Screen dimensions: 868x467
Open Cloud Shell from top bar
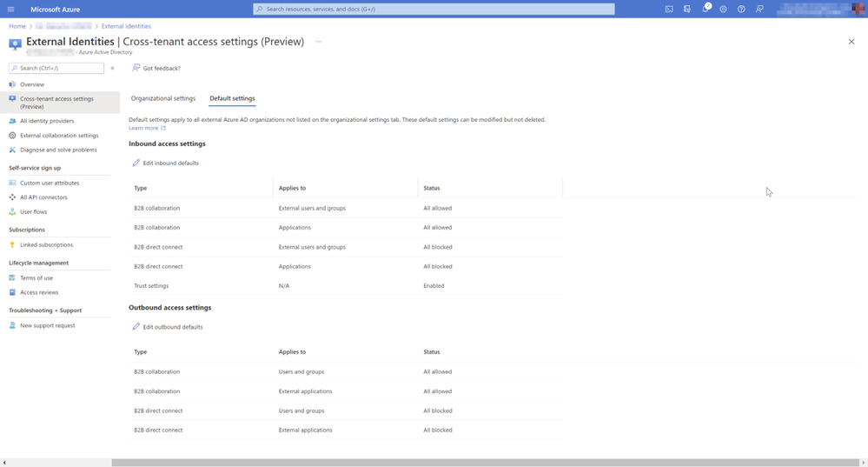(x=669, y=10)
